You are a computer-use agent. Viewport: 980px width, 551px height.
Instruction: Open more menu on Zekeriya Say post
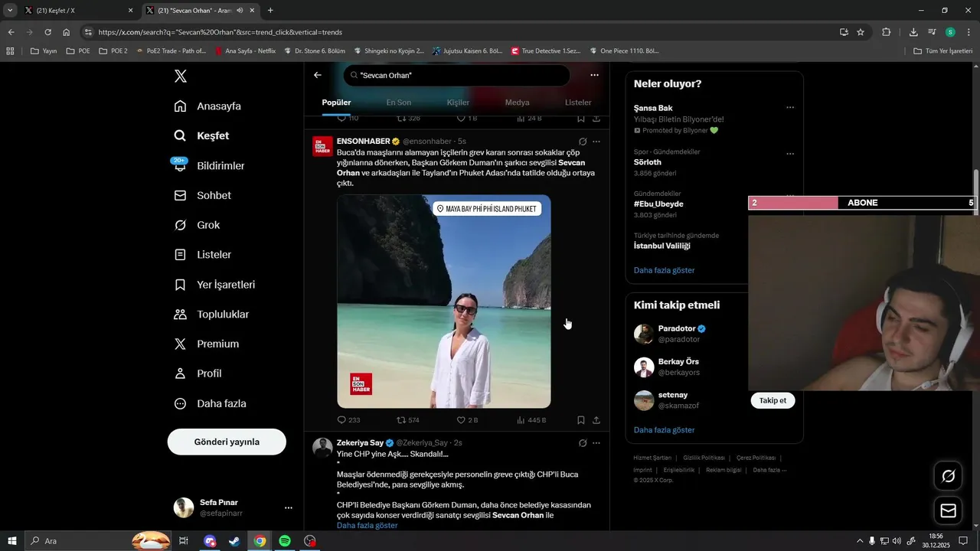pyautogui.click(x=596, y=443)
